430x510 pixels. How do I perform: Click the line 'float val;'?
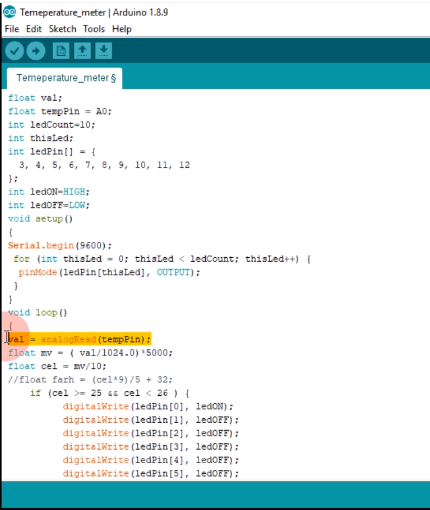tap(35, 98)
